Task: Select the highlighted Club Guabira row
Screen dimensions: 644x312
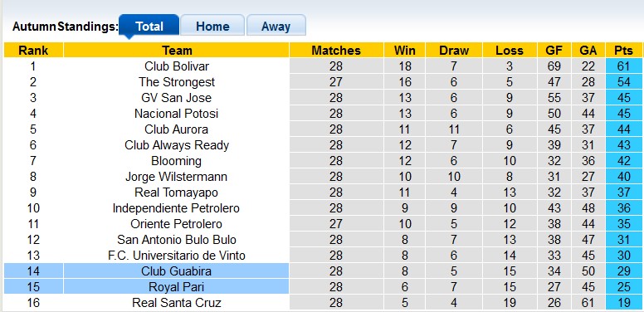Action: 323,271
